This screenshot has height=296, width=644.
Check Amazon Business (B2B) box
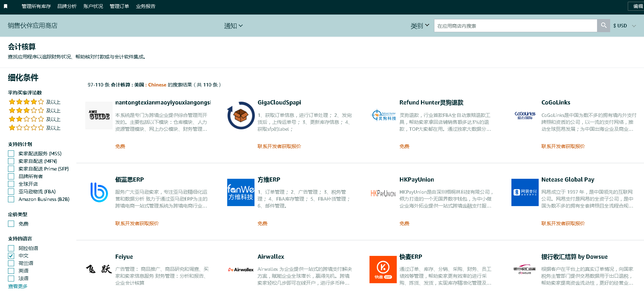coord(11,199)
